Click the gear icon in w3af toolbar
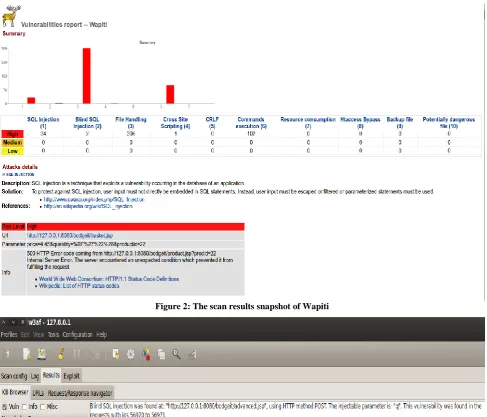The image size is (487, 417). click(x=130, y=354)
